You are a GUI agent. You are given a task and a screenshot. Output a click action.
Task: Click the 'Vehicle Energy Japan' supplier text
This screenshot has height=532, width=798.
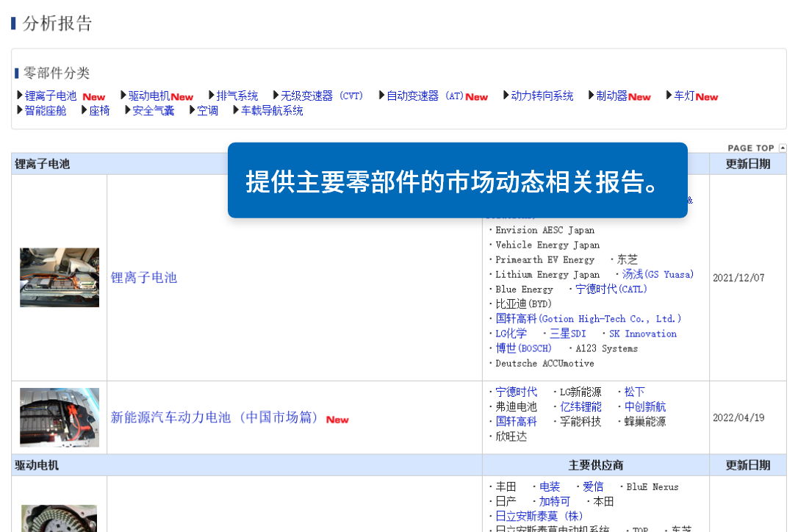pyautogui.click(x=547, y=245)
